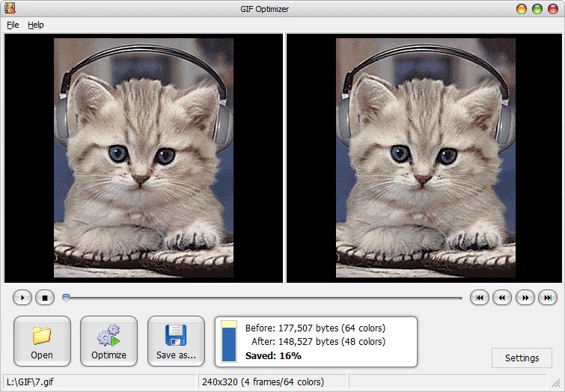Click the GIF Optimizer title bar icon
Viewport: 565px width, 392px height.
(x=9, y=9)
